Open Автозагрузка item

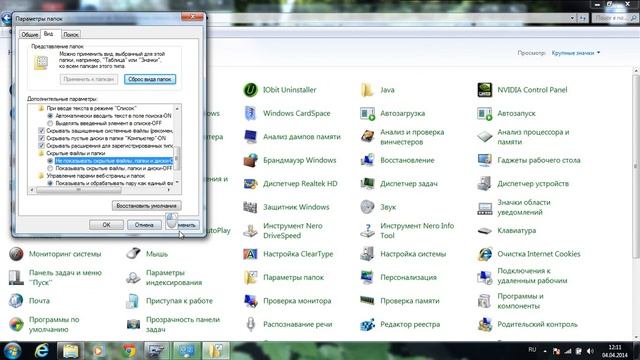(393, 113)
